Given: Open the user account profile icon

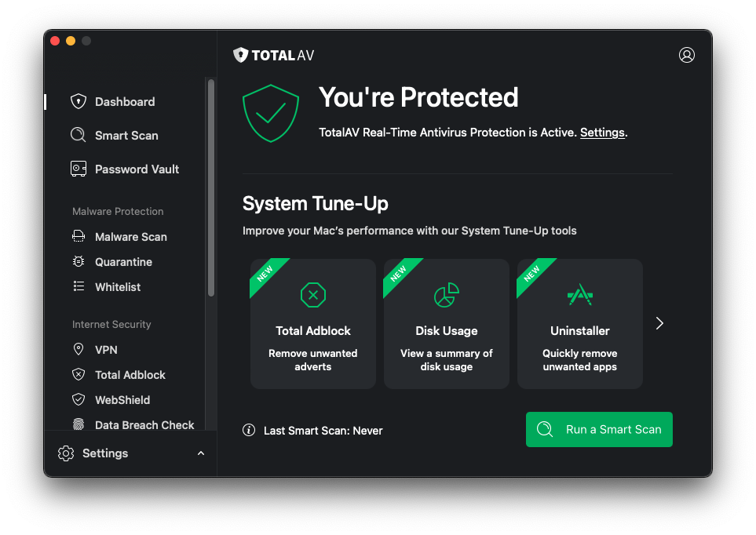Looking at the screenshot, I should [x=686, y=55].
